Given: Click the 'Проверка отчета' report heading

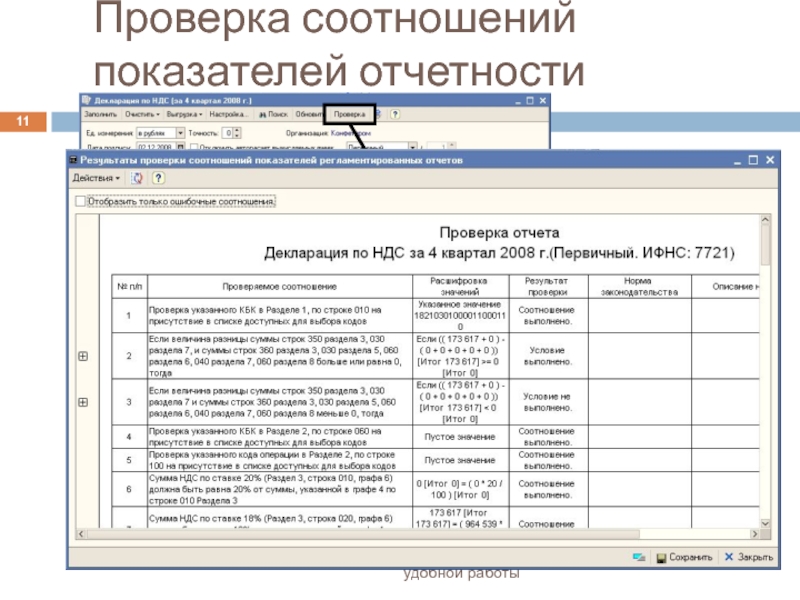Looking at the screenshot, I should (x=499, y=233).
